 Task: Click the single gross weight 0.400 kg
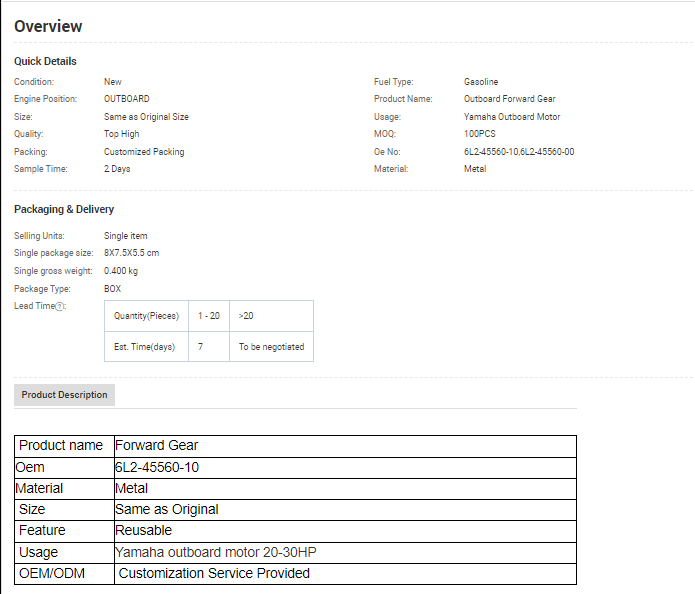click(x=121, y=271)
